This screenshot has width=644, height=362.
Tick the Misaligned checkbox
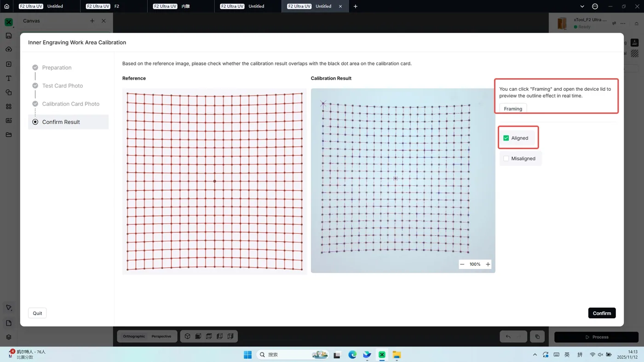pos(506,158)
